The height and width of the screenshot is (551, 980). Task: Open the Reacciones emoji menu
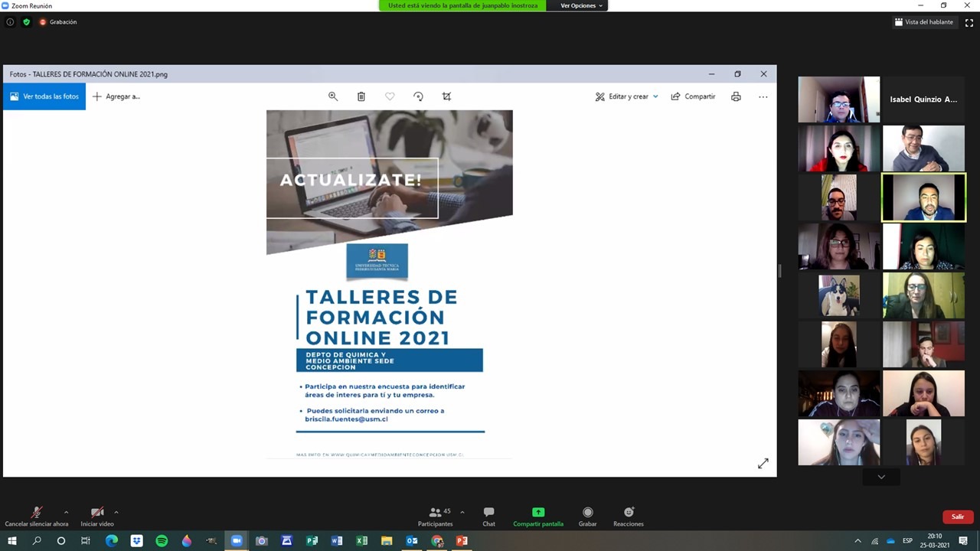point(628,517)
